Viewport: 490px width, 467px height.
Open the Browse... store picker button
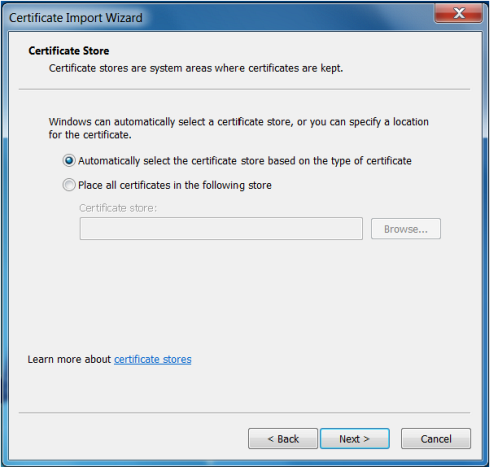(x=406, y=229)
